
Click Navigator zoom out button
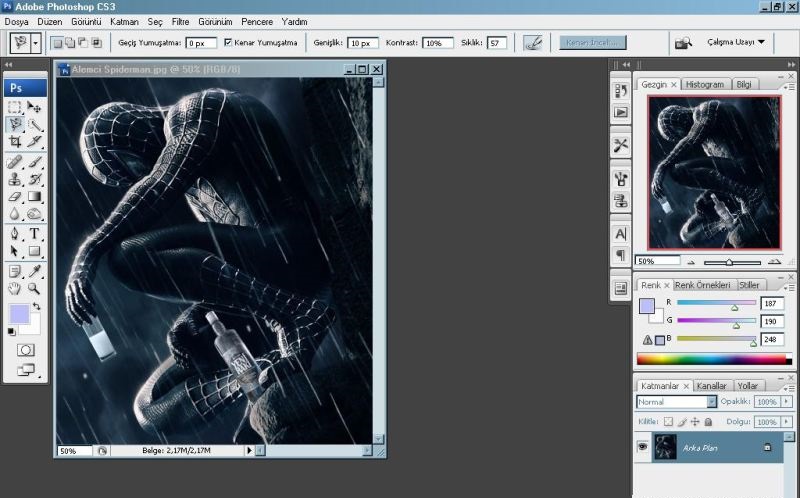coord(691,262)
